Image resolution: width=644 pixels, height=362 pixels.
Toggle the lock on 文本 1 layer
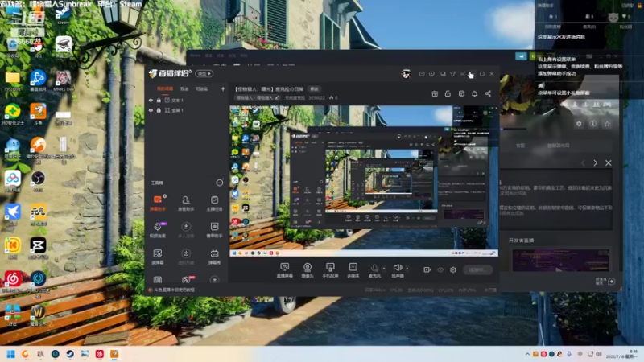click(159, 100)
